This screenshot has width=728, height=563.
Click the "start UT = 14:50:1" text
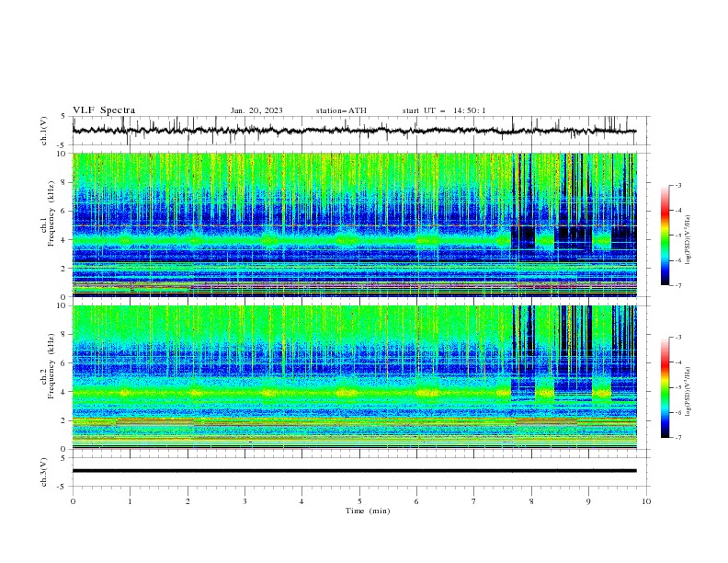coord(444,110)
